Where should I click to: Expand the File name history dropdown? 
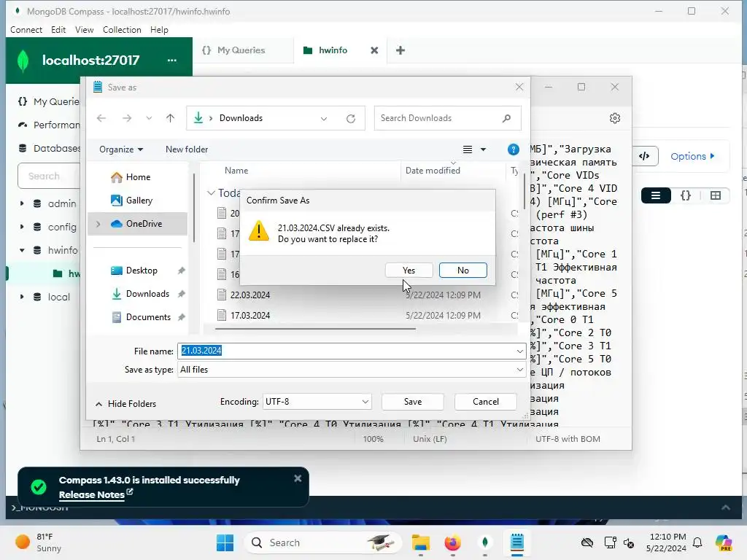click(x=519, y=351)
